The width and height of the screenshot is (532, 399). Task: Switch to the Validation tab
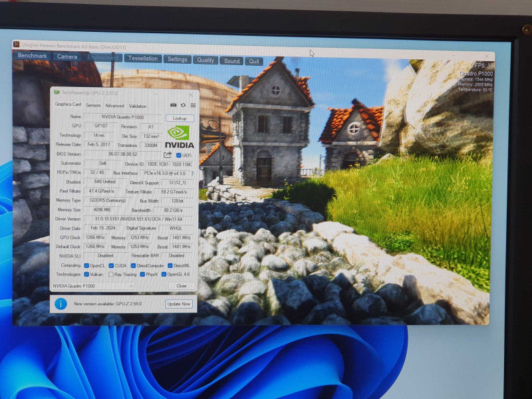(138, 106)
